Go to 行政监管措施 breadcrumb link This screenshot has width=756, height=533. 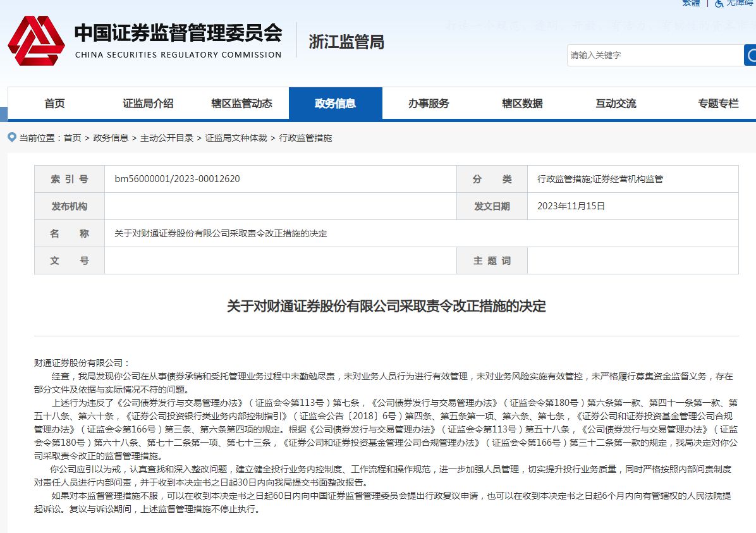pos(306,138)
